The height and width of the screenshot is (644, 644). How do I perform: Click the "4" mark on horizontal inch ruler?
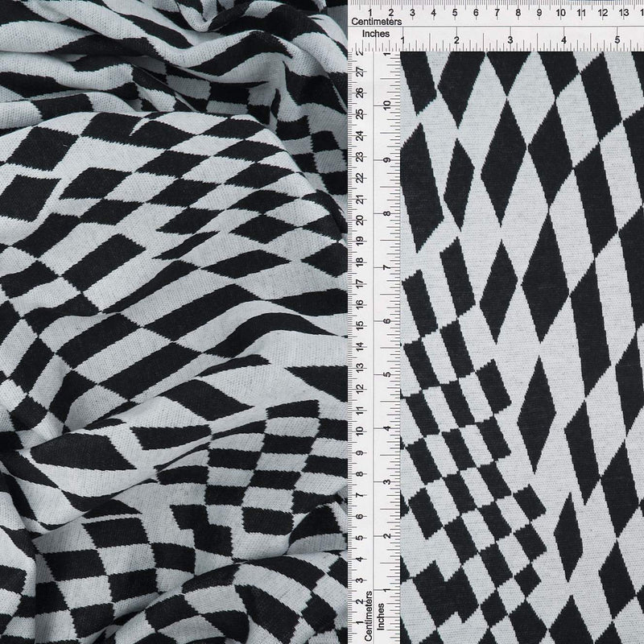click(563, 40)
